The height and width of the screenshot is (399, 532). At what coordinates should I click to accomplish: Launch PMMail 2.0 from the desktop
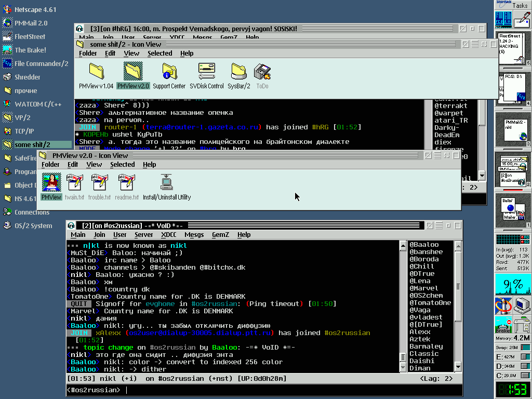coord(25,23)
